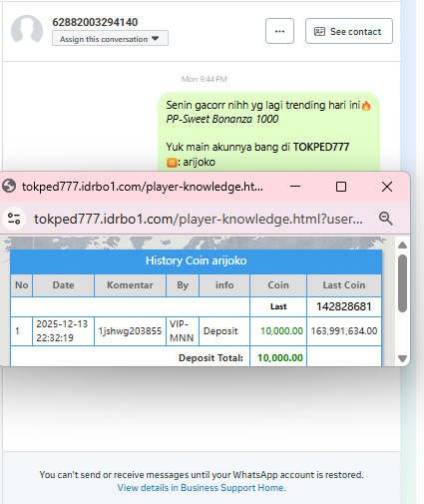This screenshot has width=424, height=504.
Task: Click the 10,000.00 coin cell in row 1
Action: [278, 331]
